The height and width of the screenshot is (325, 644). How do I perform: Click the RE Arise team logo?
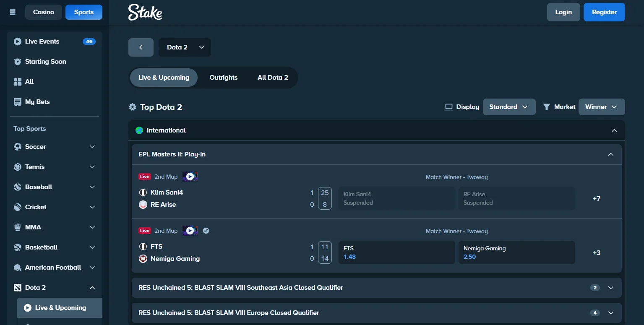tap(143, 205)
